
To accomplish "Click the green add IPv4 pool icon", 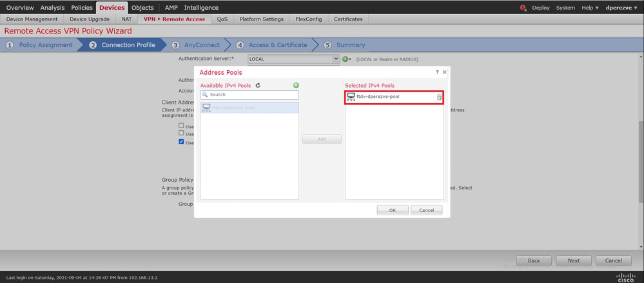I will coord(296,86).
